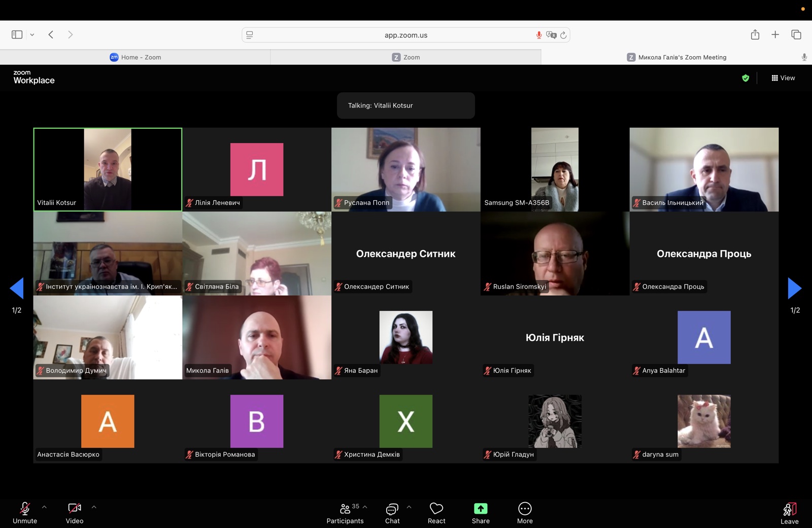Click the green encryption shield icon
The image size is (812, 528).
pyautogui.click(x=746, y=78)
